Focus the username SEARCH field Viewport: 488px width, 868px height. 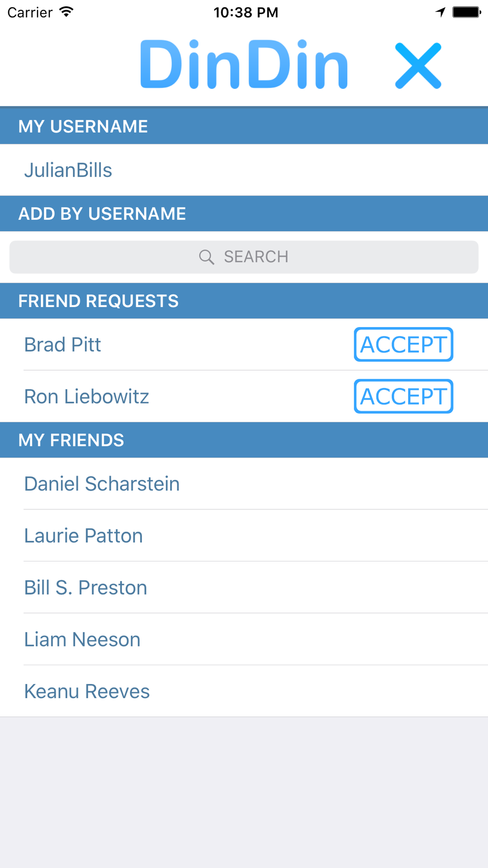(x=244, y=257)
